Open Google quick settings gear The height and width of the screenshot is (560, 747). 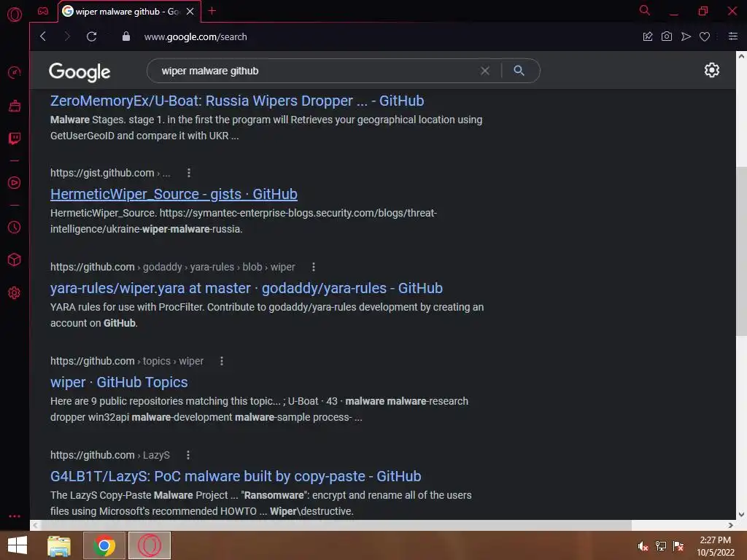tap(712, 70)
